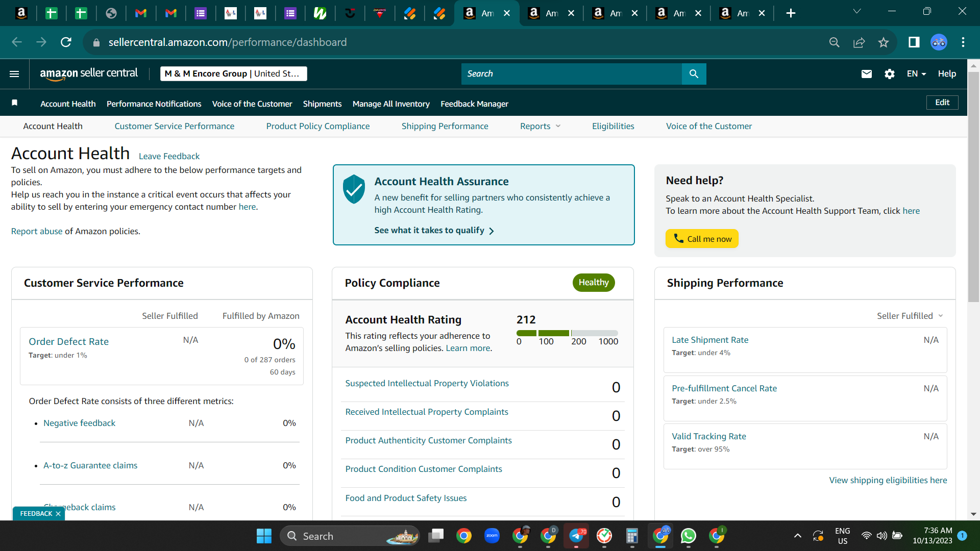Share this page from the address bar
The image size is (980, 551).
click(x=859, y=42)
